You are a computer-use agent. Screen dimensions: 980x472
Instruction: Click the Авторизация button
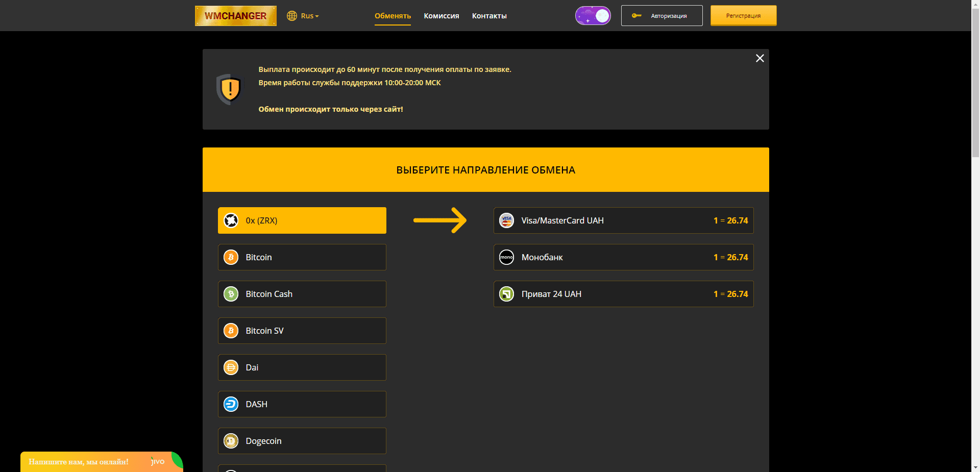coord(661,16)
